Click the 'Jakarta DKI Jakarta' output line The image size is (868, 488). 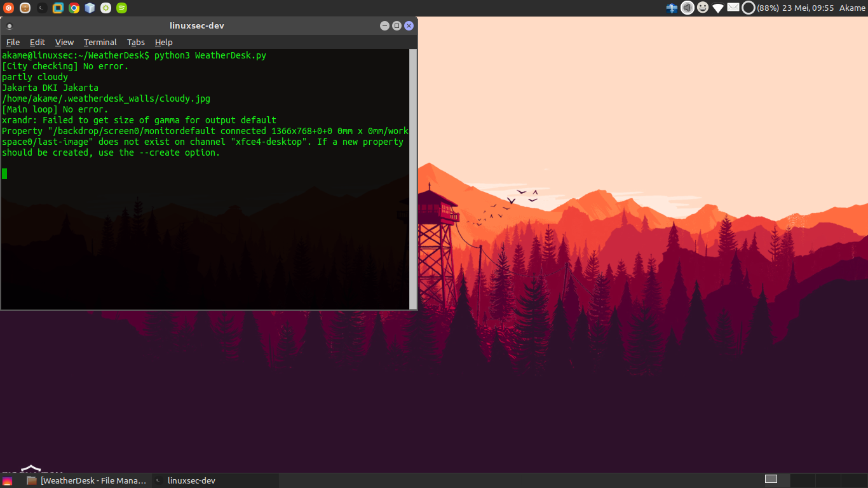coord(50,88)
